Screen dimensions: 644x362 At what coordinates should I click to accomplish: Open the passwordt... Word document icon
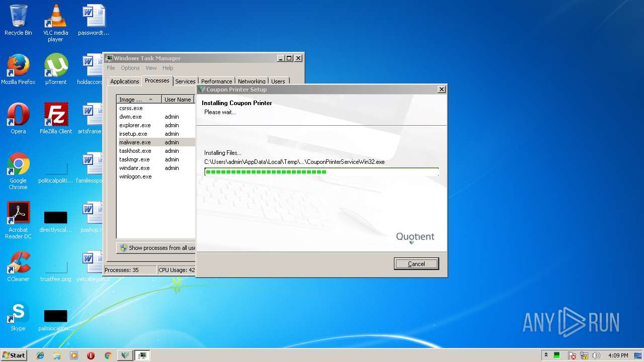coord(94,20)
